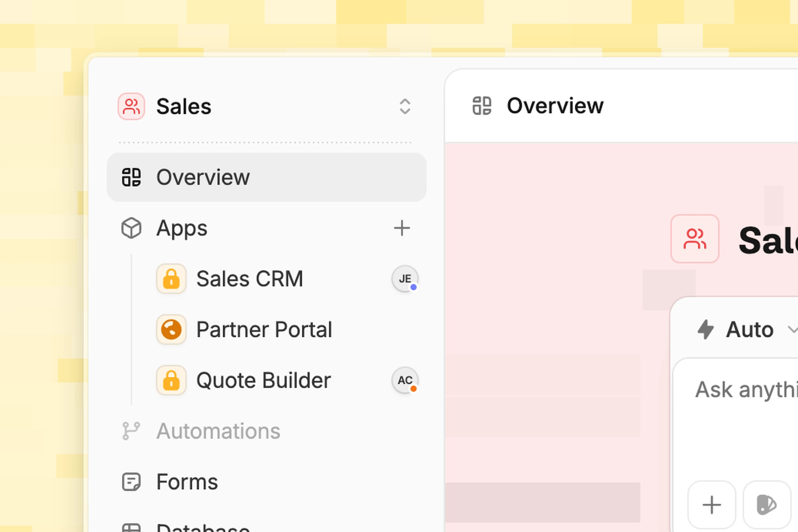Click the Automations branch icon
The height and width of the screenshot is (532, 798).
(131, 431)
